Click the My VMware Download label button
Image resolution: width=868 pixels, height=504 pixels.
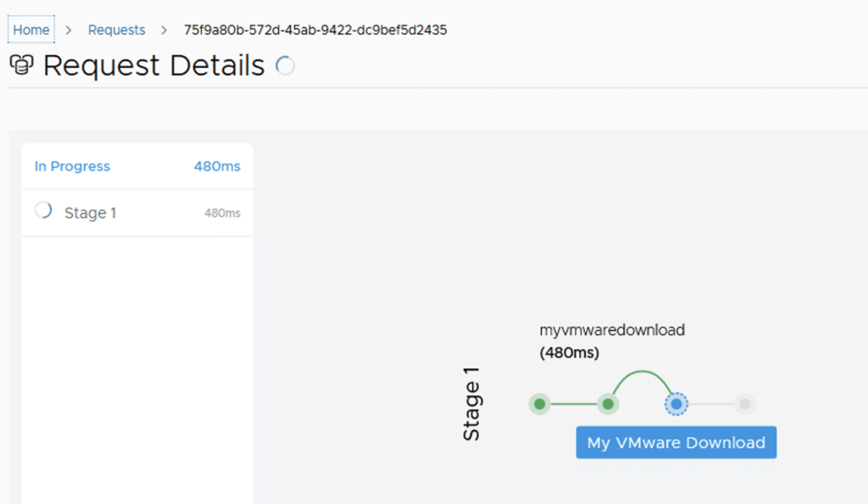(x=676, y=443)
